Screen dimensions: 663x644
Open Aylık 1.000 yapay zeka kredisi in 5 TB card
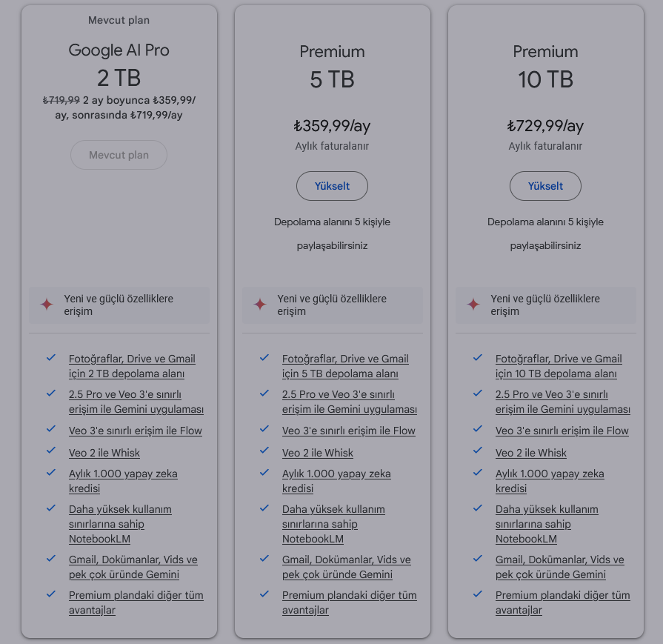336,481
